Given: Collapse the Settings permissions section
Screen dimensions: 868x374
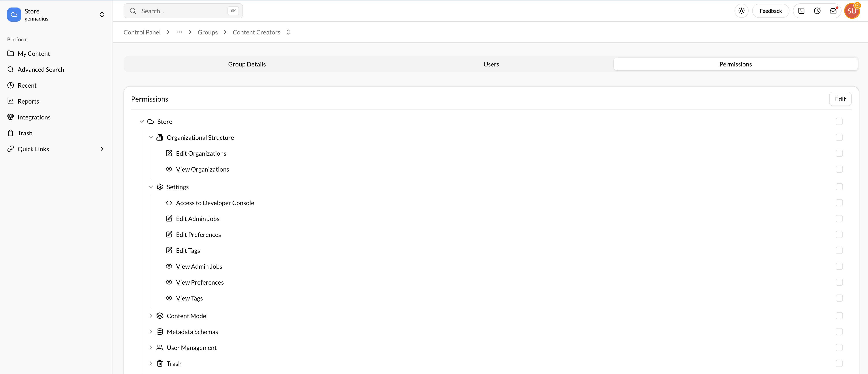Looking at the screenshot, I should 151,187.
